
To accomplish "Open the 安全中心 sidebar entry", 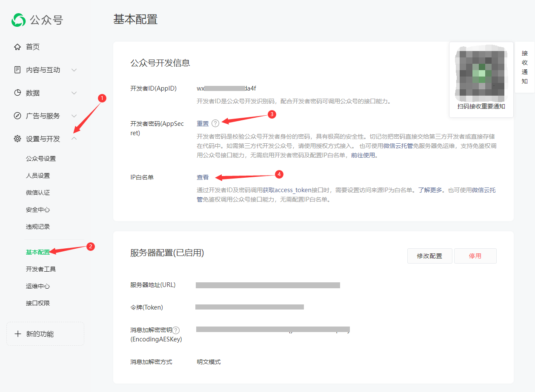I will [38, 210].
